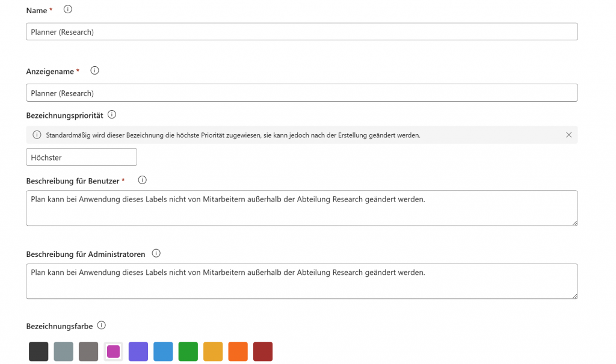Click into the Name text field
The width and height of the screenshot is (616, 364).
301,32
